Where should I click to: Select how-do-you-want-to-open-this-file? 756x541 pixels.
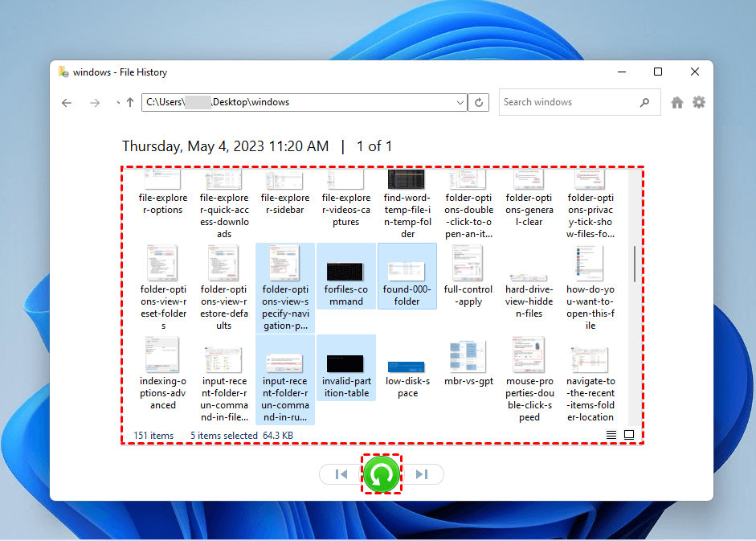pyautogui.click(x=590, y=288)
